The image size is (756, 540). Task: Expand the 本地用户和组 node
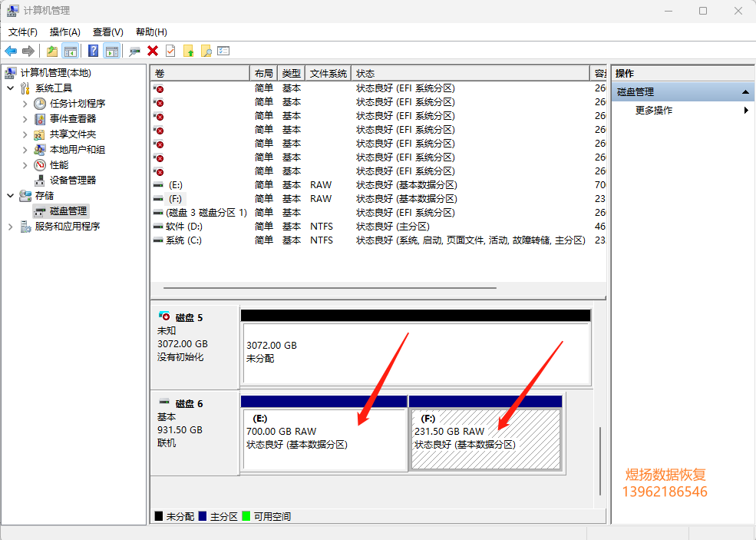pos(25,150)
